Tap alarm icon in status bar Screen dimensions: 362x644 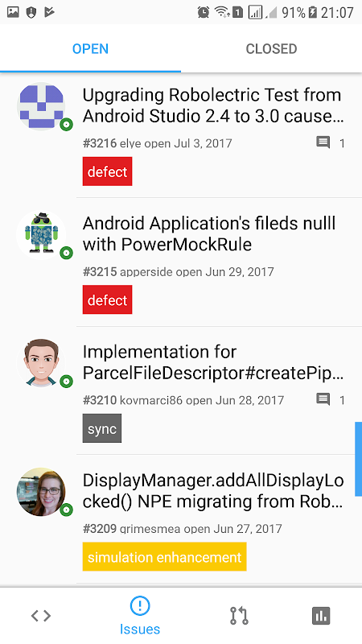coord(204,12)
